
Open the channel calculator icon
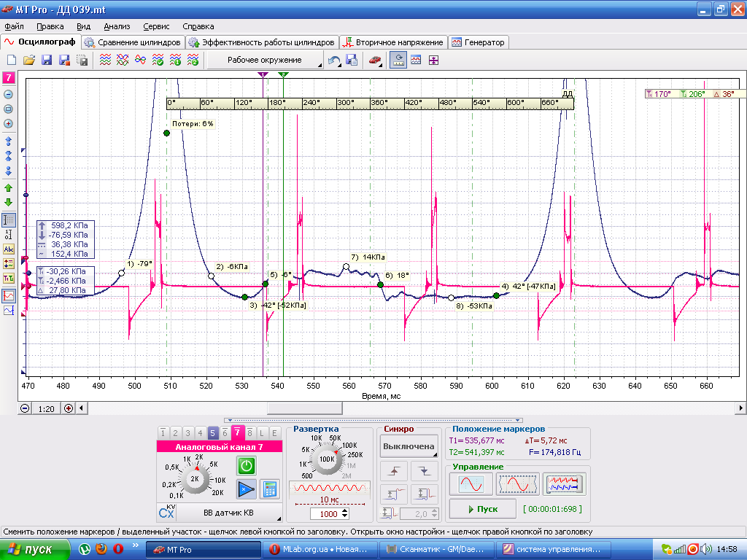pyautogui.click(x=270, y=489)
